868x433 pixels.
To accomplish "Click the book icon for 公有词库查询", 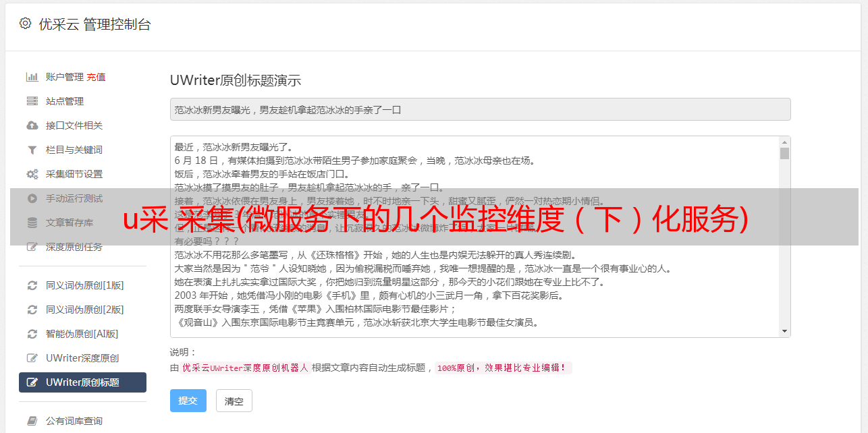I will [x=32, y=421].
